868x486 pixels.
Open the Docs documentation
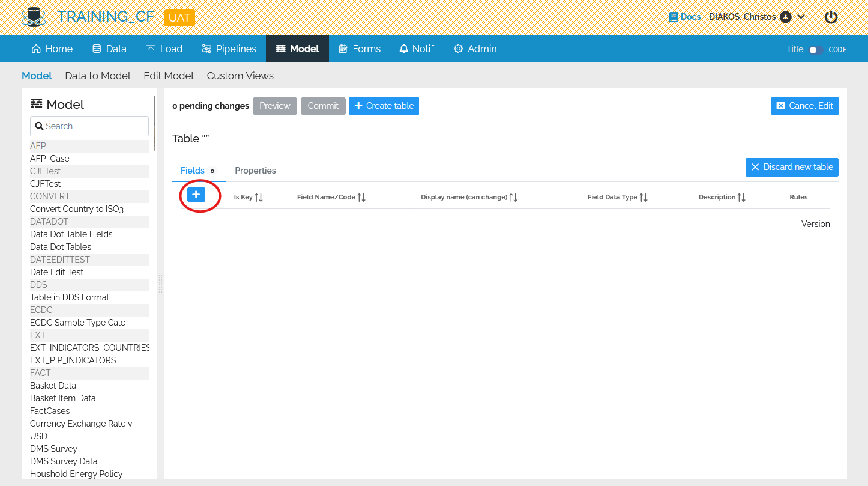tap(684, 16)
